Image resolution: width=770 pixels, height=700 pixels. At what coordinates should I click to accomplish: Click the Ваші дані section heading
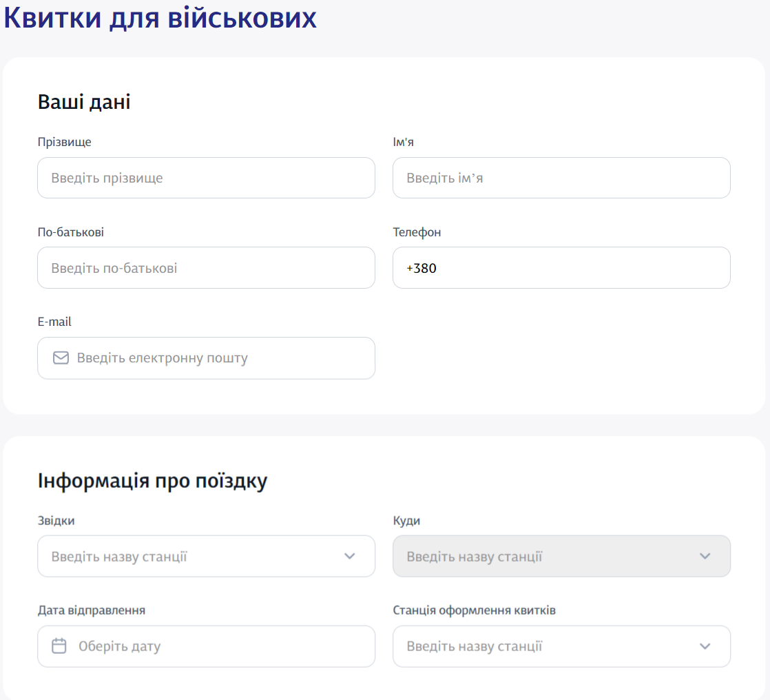pos(84,102)
